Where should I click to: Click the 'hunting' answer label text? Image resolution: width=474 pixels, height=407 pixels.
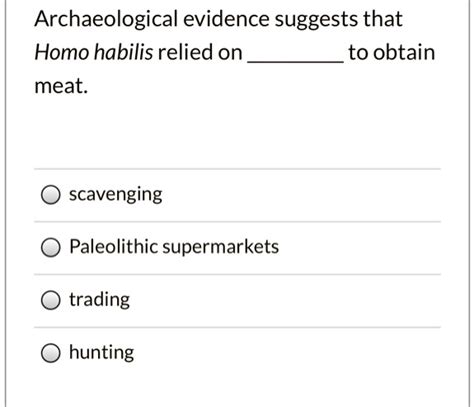click(x=102, y=352)
